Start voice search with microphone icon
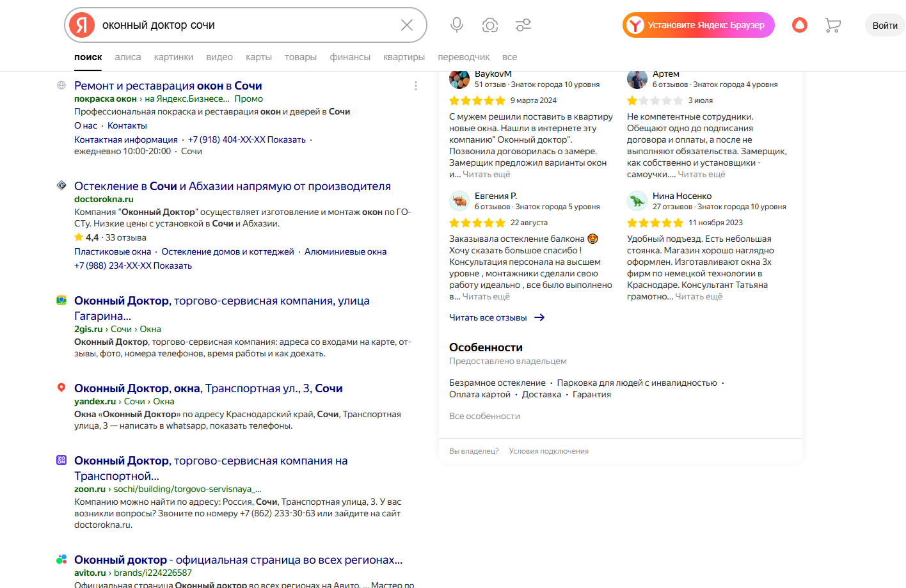This screenshot has height=588, width=906. tap(457, 25)
